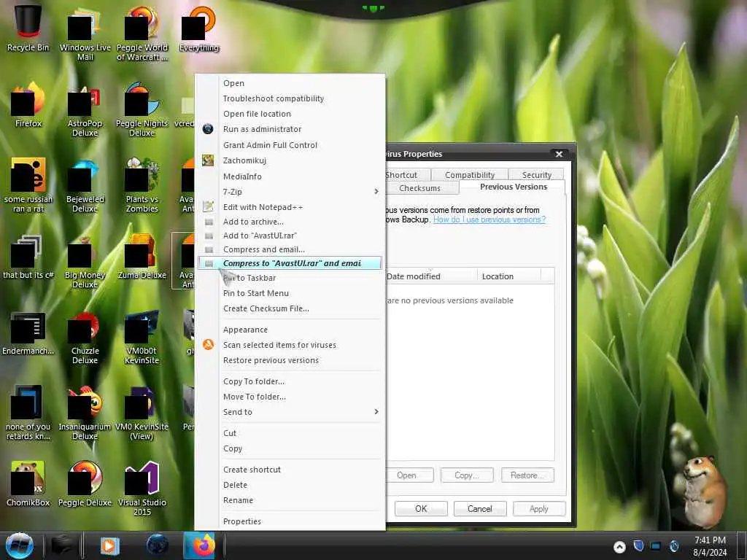Screen dimensions: 747x560
Task: Choose Add to "AvastUI.rar"
Action: click(x=290, y=236)
